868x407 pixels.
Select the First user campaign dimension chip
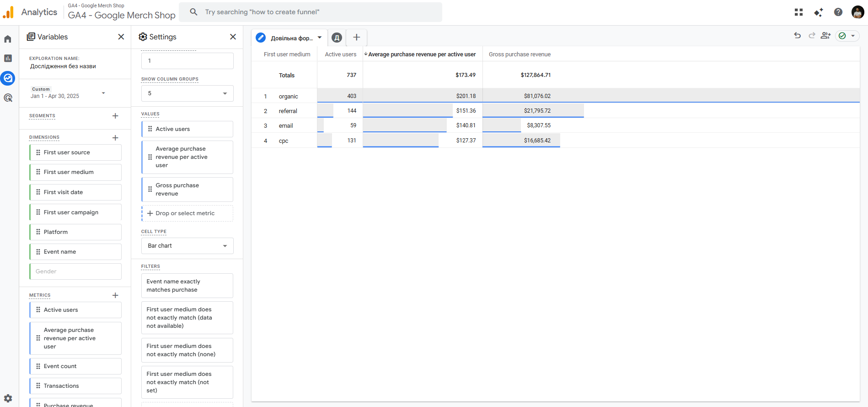[x=75, y=212]
